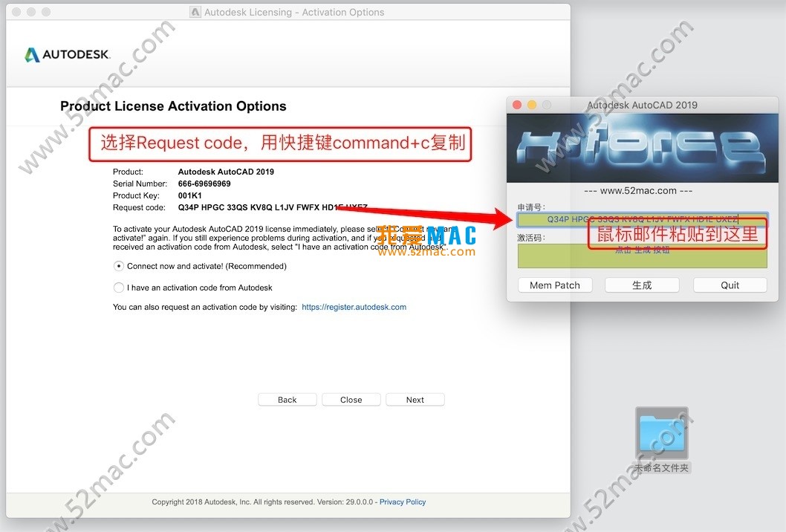Click the 生成 generate button
786x532 pixels.
(x=642, y=285)
